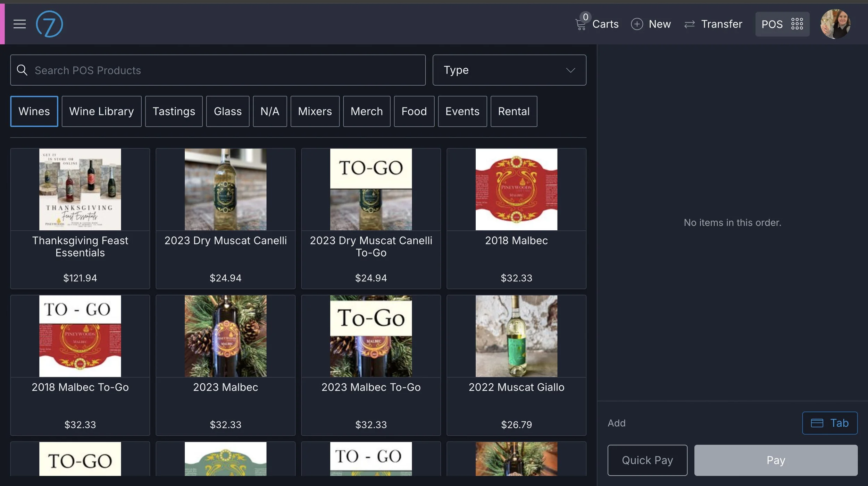The image size is (868, 486).
Task: Select the 2023 Malbec product thumbnail
Action: click(x=225, y=336)
